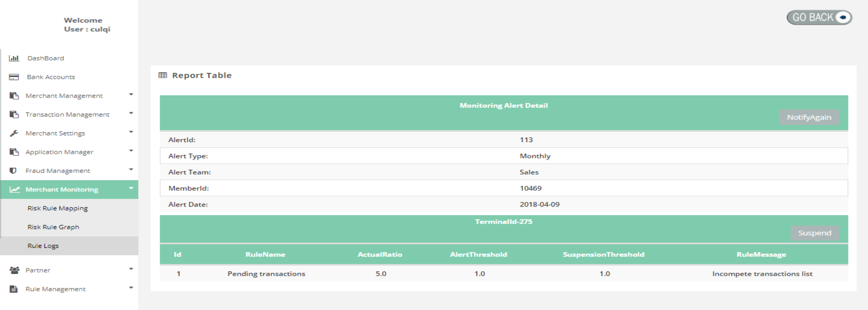
Task: Click the Fraud Management shield icon
Action: click(x=13, y=170)
